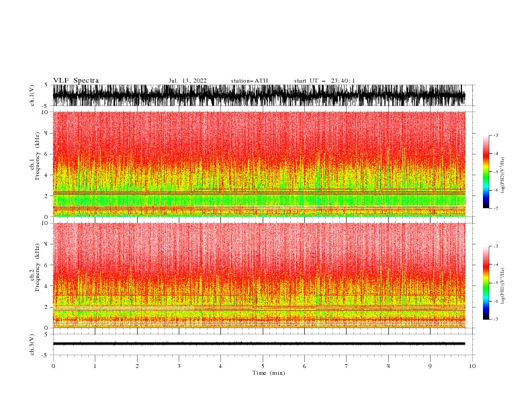The height and width of the screenshot is (411, 532).
Task: Click inside the ch.1 spectrogram panel
Action: coord(259,164)
